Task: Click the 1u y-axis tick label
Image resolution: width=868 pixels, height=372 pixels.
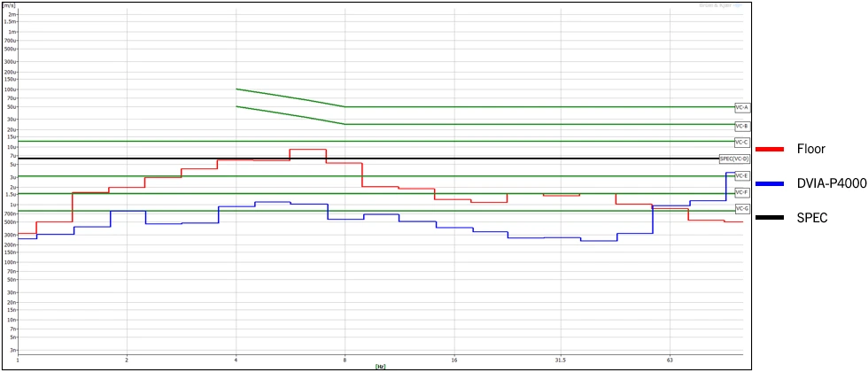Action: [x=14, y=205]
